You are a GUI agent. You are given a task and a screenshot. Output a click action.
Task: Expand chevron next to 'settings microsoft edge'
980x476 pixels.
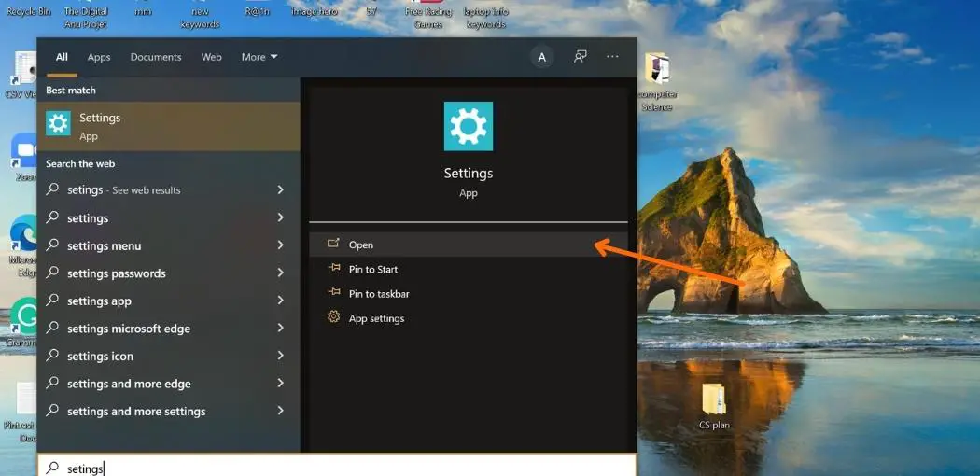pos(281,328)
